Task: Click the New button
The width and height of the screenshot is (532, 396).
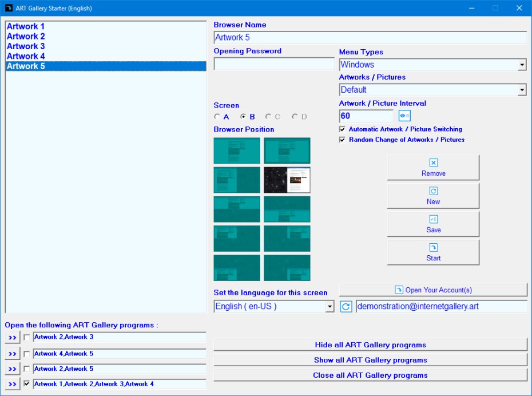Action: coord(433,196)
